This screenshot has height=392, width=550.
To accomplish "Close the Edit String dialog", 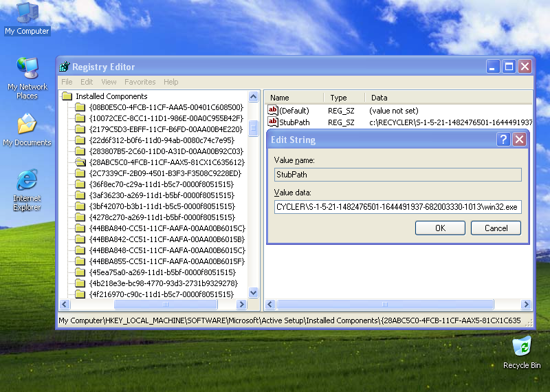I will click(x=519, y=140).
